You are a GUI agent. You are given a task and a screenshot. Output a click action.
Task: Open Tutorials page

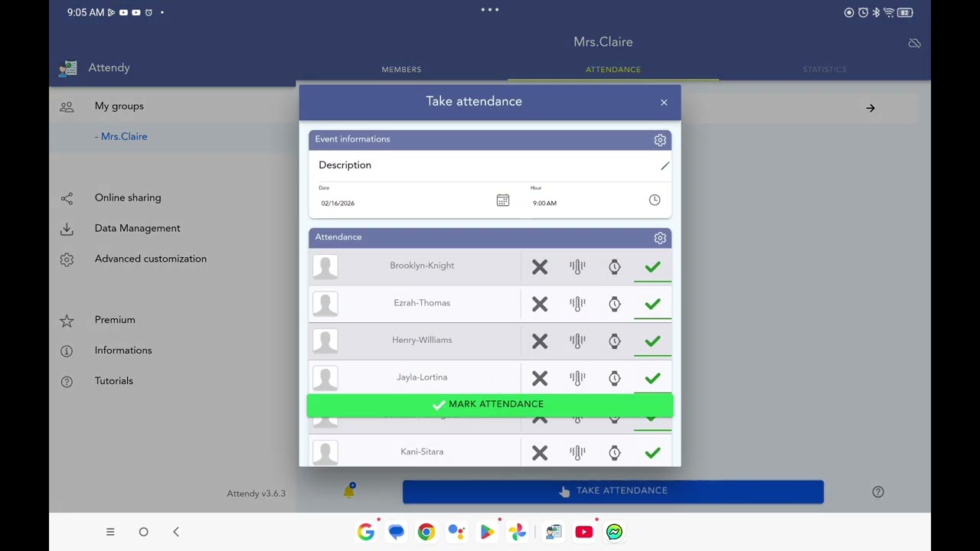pos(114,381)
